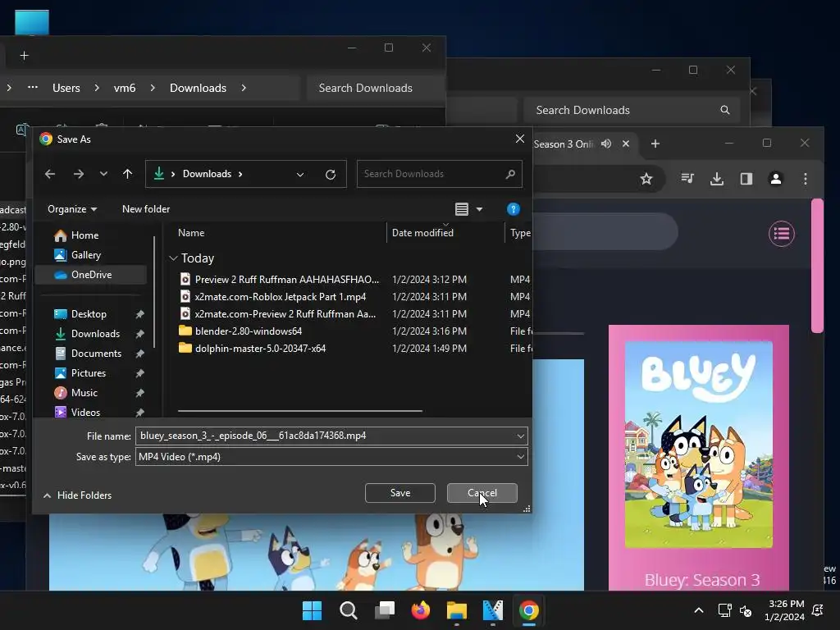Open Chrome downloads icon

point(717,179)
